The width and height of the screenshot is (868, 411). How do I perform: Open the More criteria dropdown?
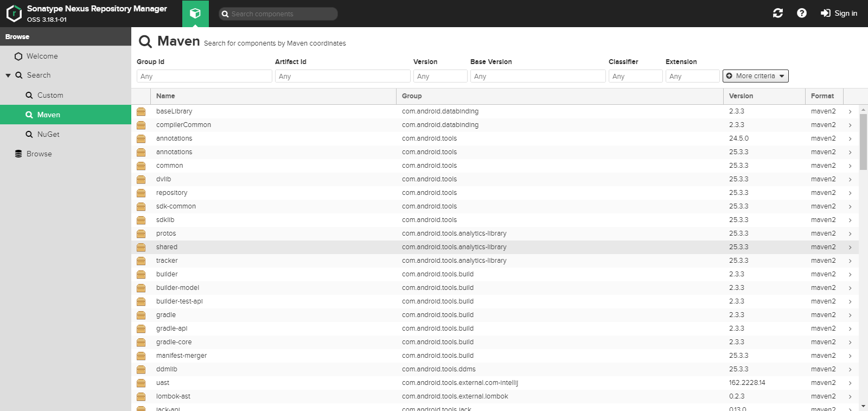[756, 76]
